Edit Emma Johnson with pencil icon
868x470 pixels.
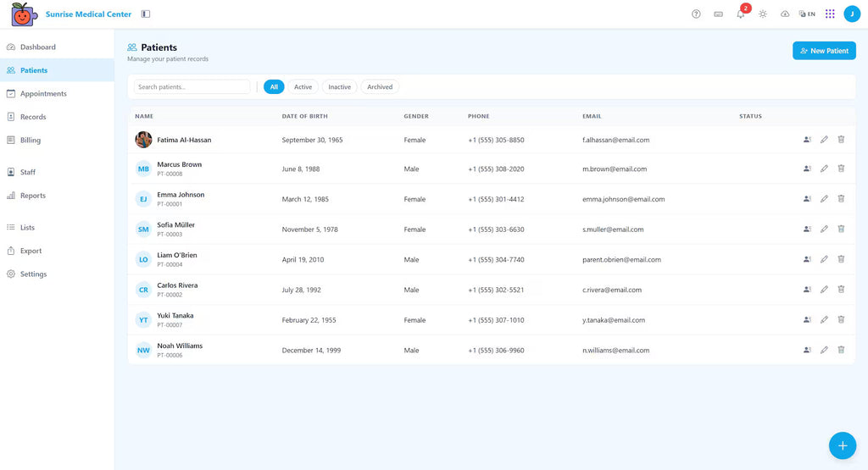point(824,198)
